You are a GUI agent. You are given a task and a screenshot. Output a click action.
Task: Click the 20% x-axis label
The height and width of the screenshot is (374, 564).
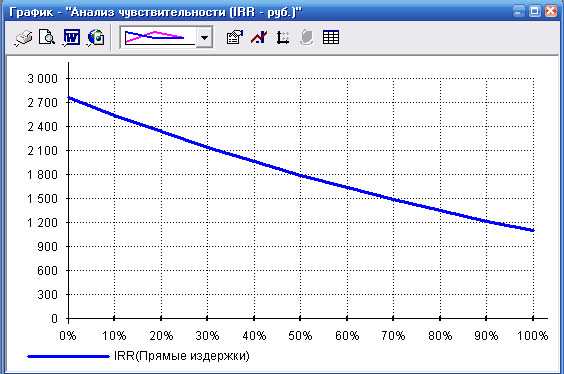point(161,336)
